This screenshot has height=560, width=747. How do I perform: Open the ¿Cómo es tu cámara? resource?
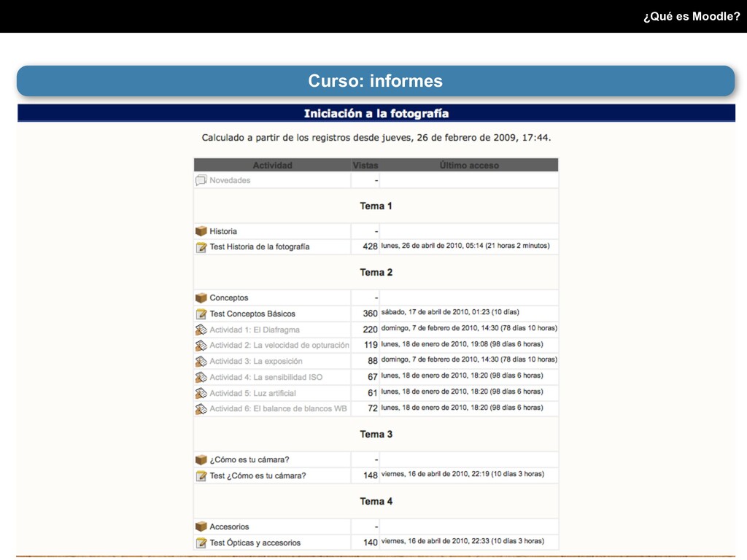click(249, 459)
